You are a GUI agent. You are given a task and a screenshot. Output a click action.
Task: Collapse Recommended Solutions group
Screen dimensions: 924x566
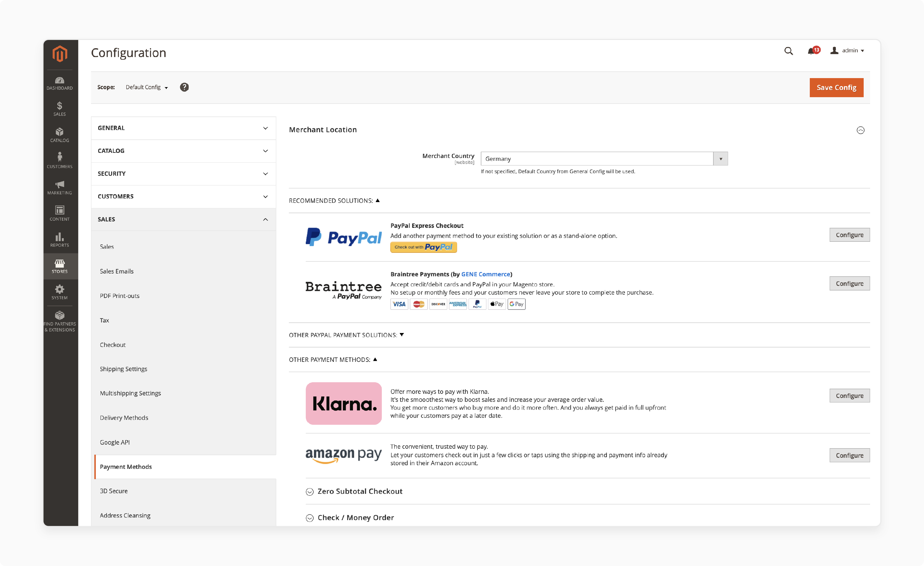pyautogui.click(x=334, y=201)
